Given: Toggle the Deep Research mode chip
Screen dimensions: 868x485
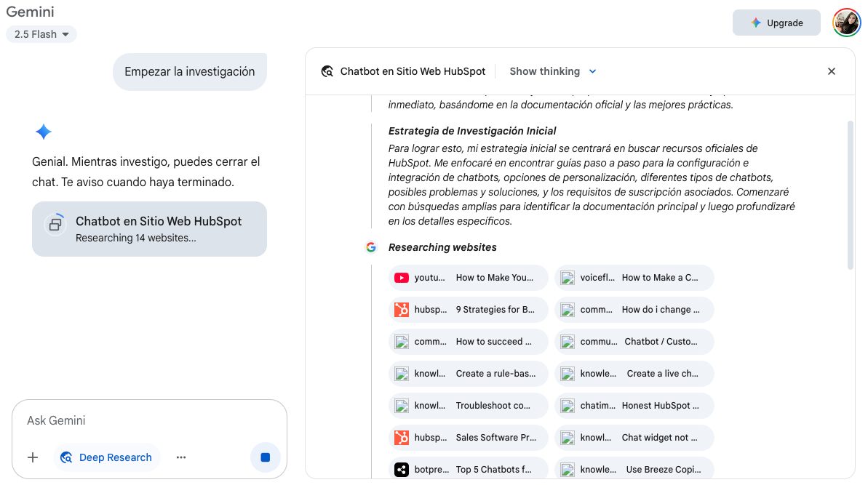Looking at the screenshot, I should 106,457.
